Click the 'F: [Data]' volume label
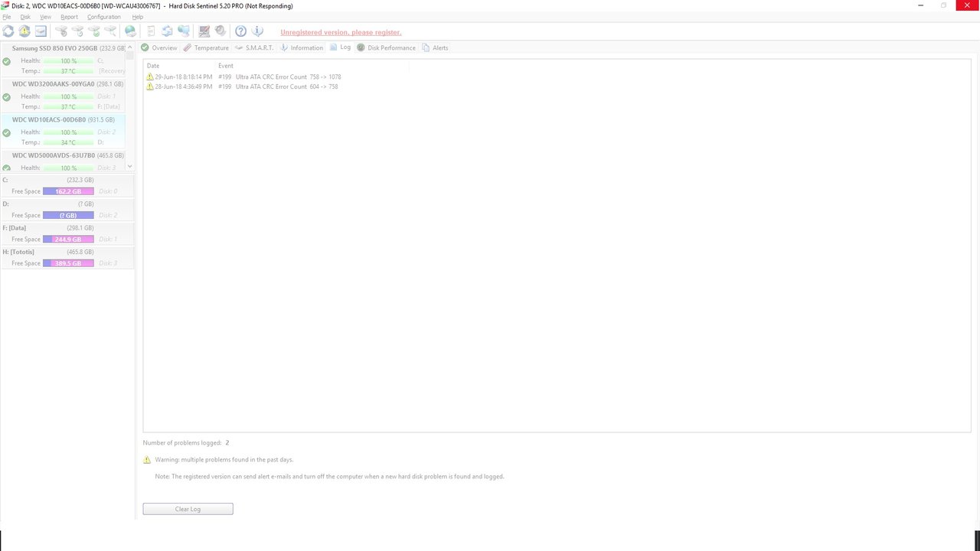 pyautogui.click(x=15, y=228)
